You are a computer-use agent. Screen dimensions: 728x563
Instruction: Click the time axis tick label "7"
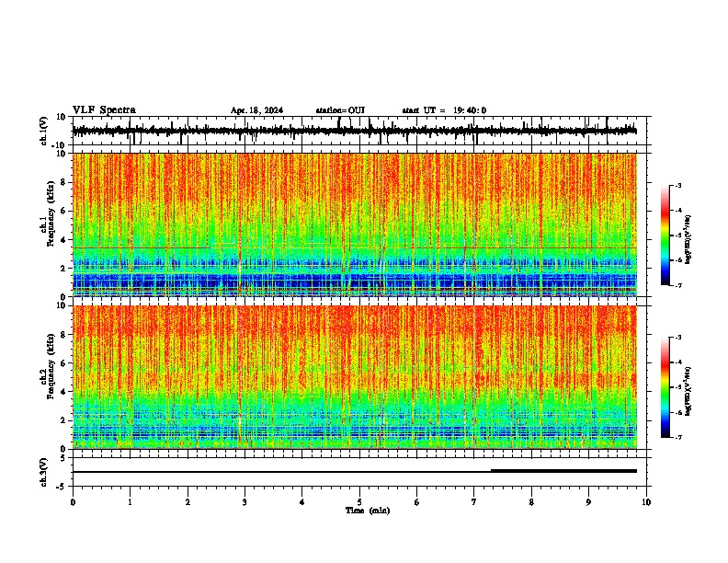474,502
